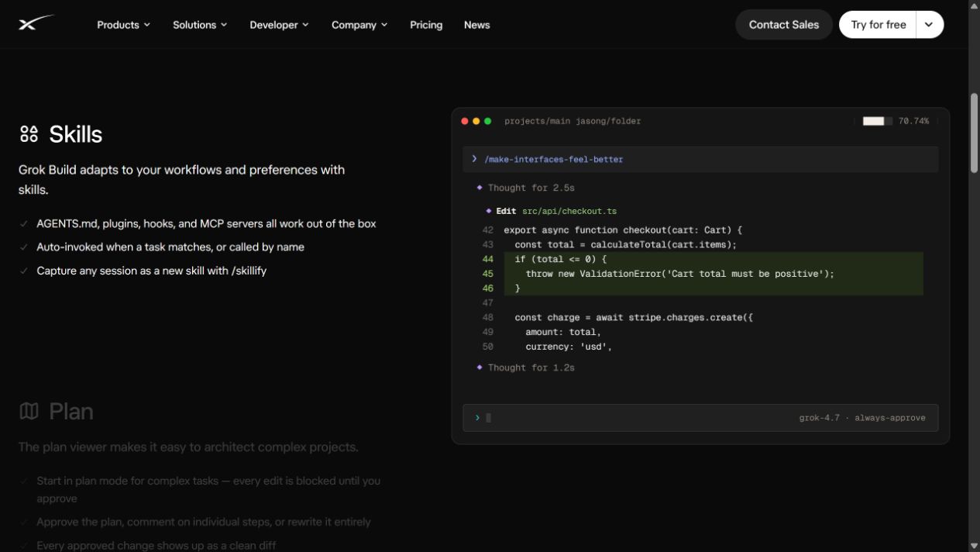Click the Contact Sales button
Image resolution: width=980 pixels, height=552 pixels.
[784, 25]
